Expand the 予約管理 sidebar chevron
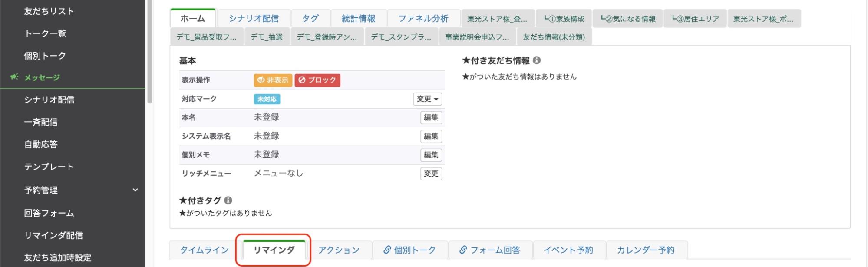The width and height of the screenshot is (868, 267). point(135,190)
